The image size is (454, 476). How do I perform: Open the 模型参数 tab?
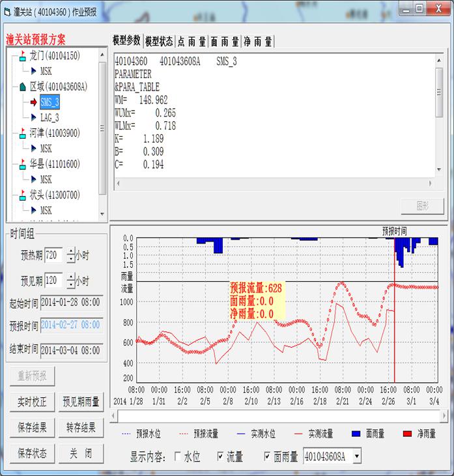click(126, 40)
